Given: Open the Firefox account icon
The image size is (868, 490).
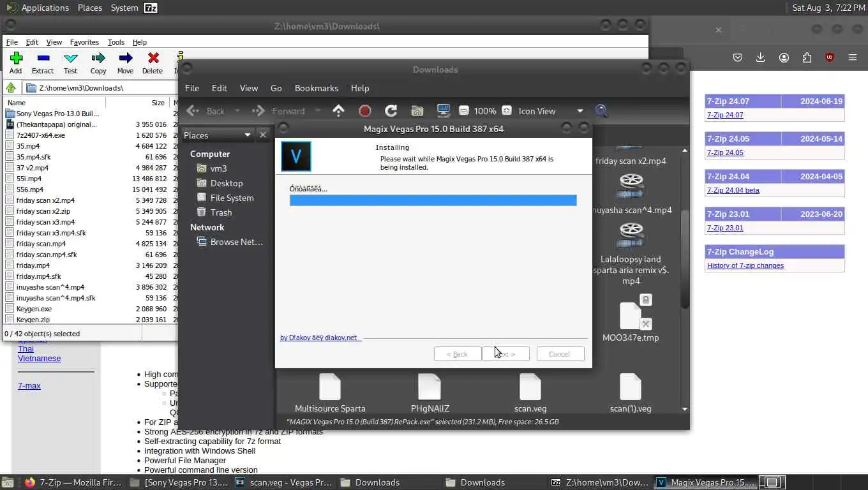Looking at the screenshot, I should click(x=784, y=57).
